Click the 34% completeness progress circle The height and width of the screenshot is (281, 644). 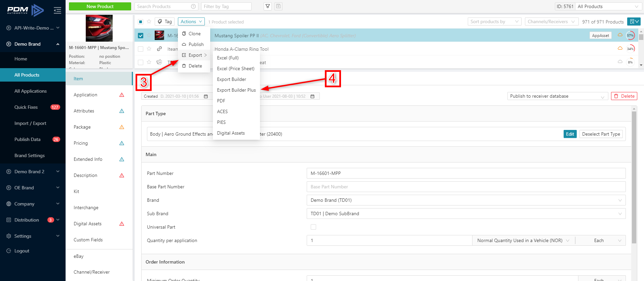630,49
